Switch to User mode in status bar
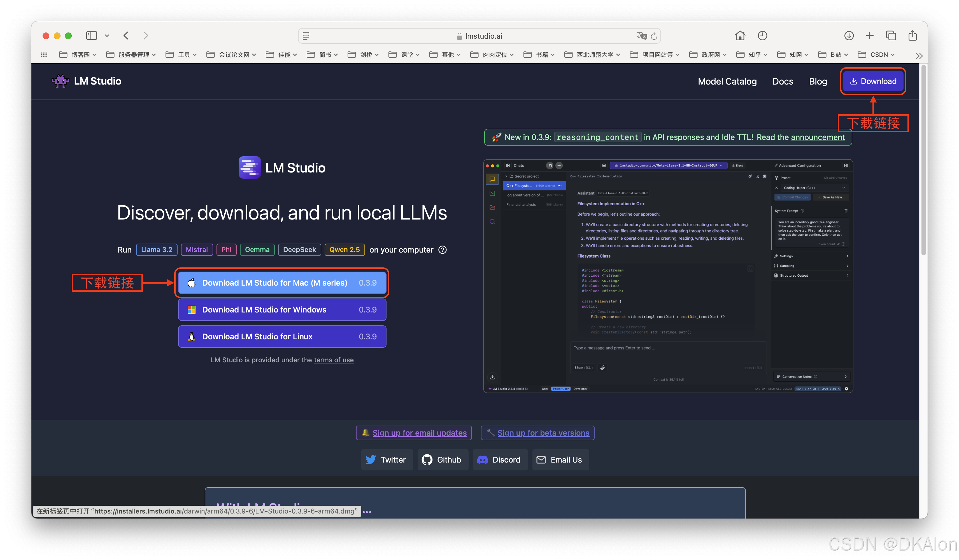The width and height of the screenshot is (959, 560). [x=545, y=388]
